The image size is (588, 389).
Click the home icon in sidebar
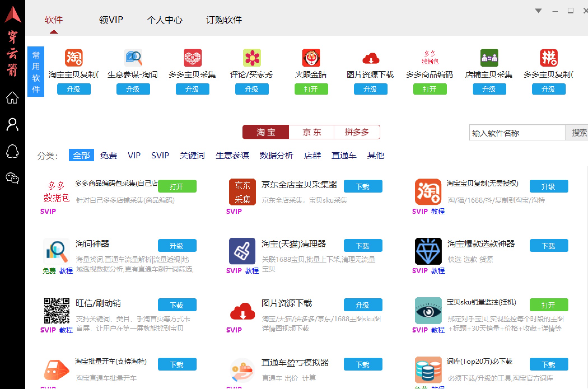pos(12,98)
